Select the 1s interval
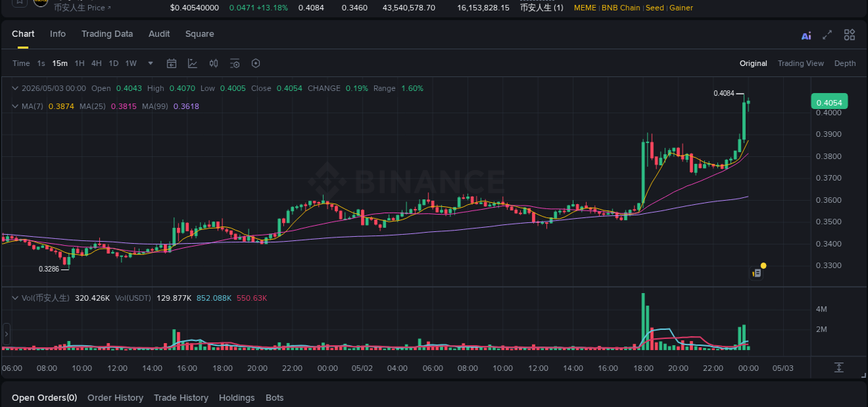This screenshot has height=407, width=868. point(41,63)
